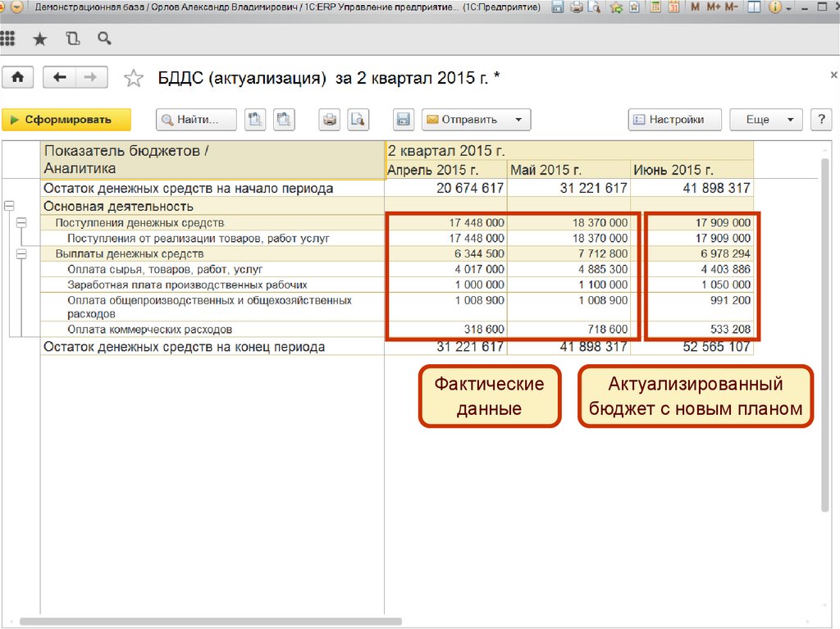Open print preview icon in report toolbar
Viewport: 840px width, 629px height.
[x=358, y=120]
